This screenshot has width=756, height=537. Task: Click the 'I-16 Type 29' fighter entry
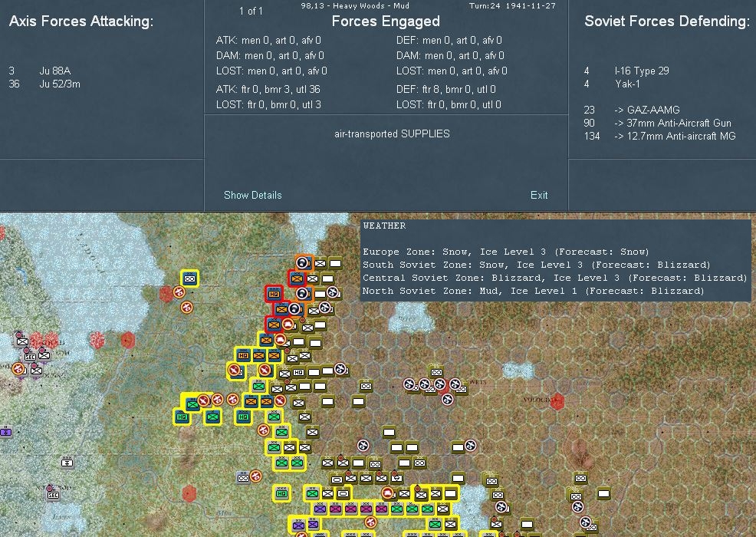(642, 71)
